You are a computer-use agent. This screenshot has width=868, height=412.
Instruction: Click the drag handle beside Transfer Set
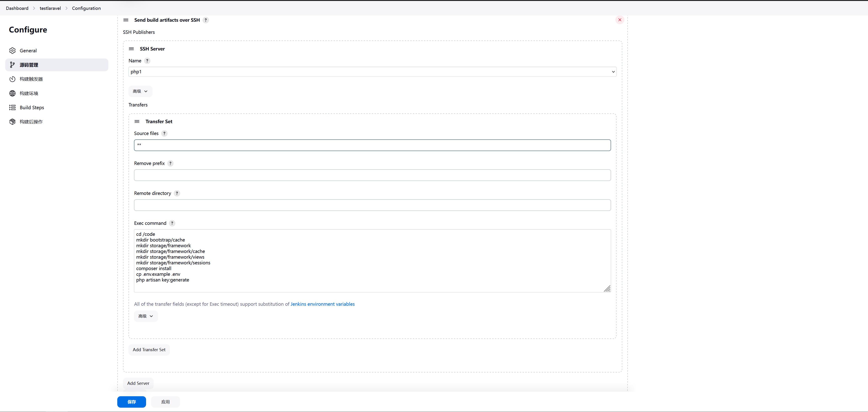pyautogui.click(x=137, y=122)
